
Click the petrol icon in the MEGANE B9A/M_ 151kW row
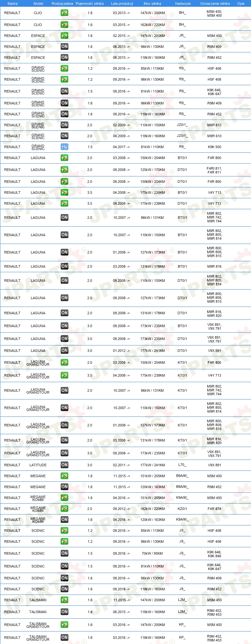pyautogui.click(x=65, y=476)
